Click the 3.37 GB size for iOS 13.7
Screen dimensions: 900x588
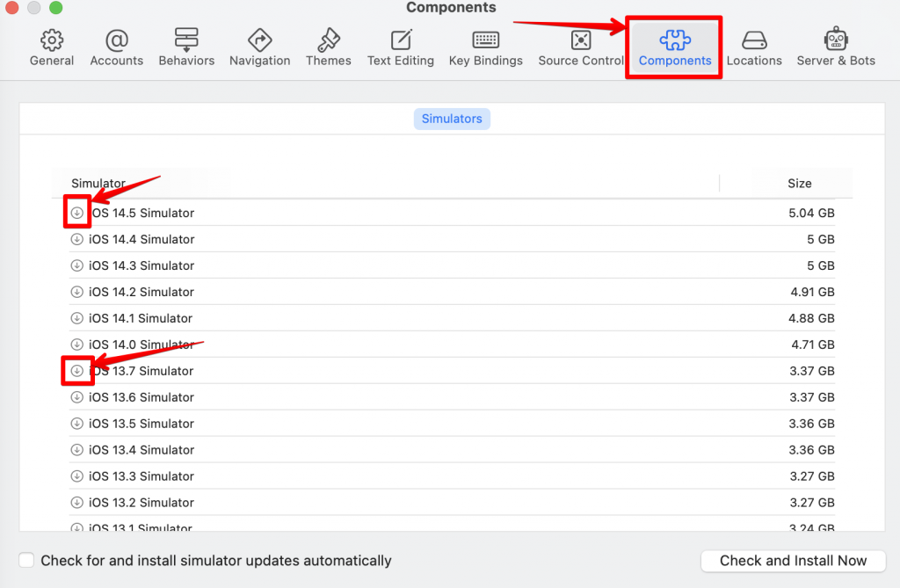(812, 372)
